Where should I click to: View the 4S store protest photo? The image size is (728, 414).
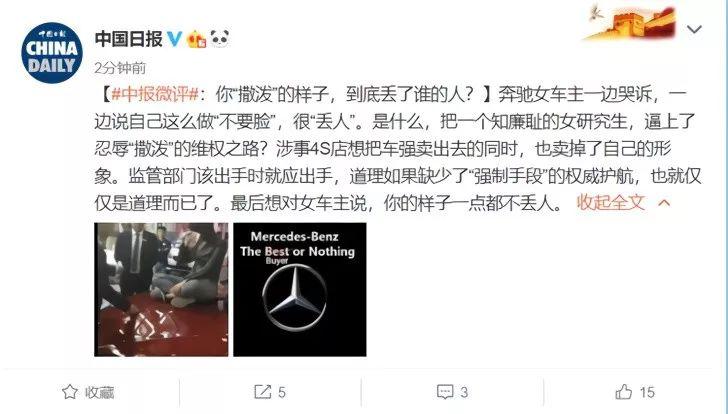[161, 290]
